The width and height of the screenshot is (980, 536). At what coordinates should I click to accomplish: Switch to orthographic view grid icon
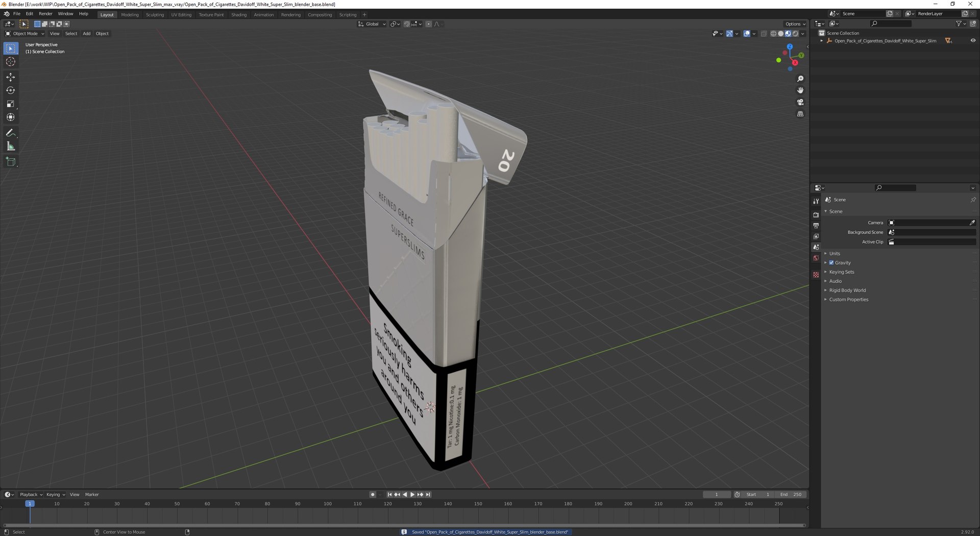pos(800,114)
